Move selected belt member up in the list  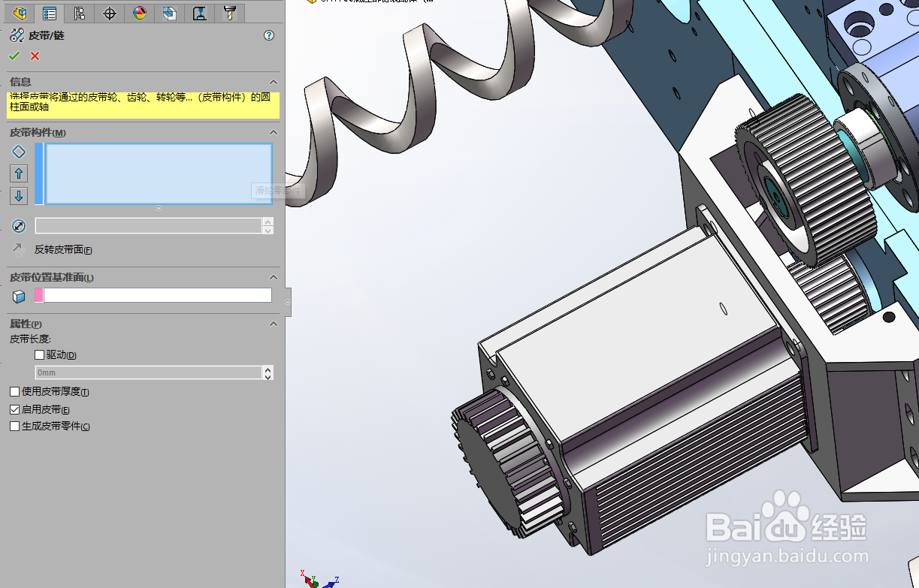pos(17,173)
